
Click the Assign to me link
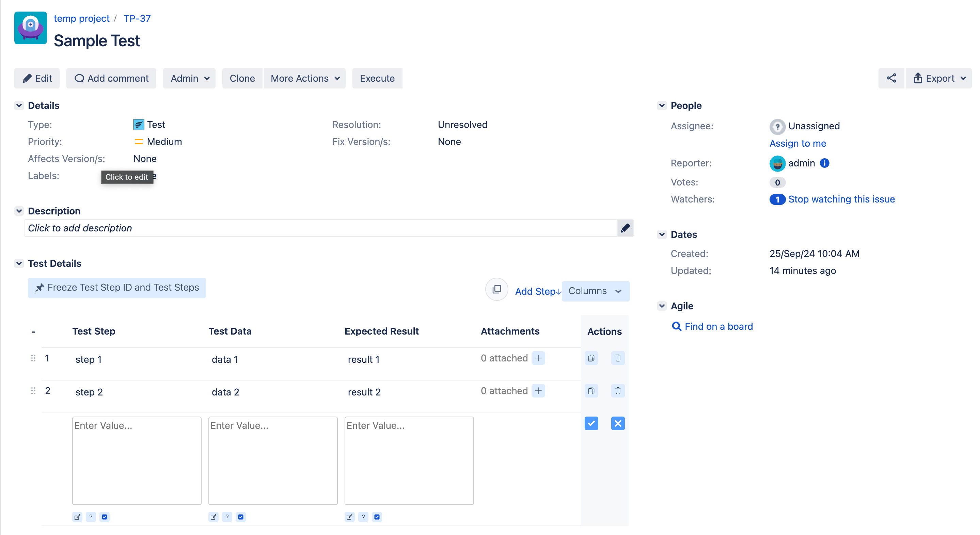(797, 143)
